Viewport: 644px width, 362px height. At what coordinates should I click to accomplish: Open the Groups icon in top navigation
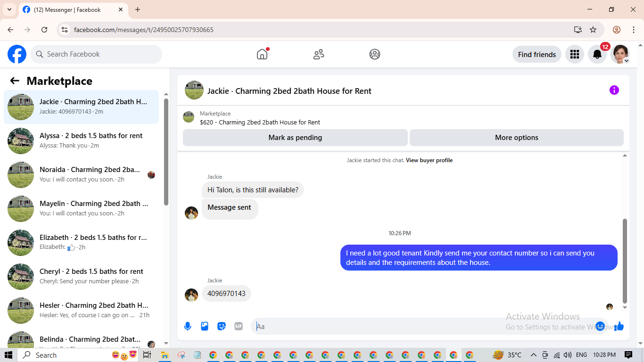point(375,54)
